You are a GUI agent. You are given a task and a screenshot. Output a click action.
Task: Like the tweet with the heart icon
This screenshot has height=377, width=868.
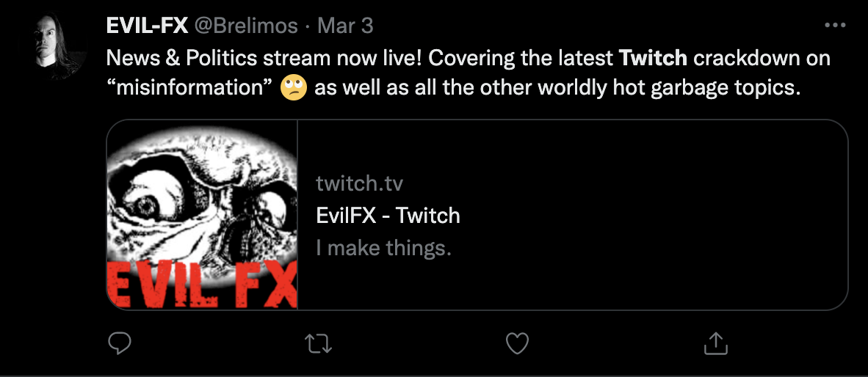(518, 343)
